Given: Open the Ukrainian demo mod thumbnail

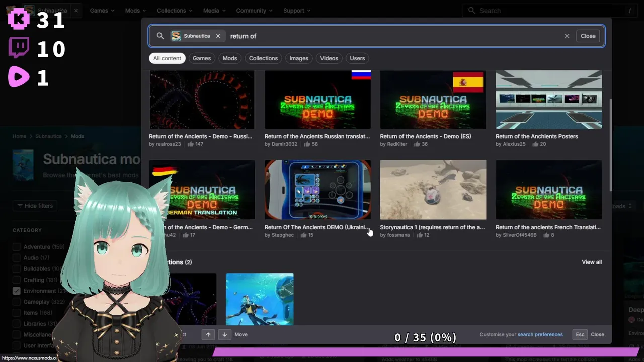Looking at the screenshot, I should point(317,190).
